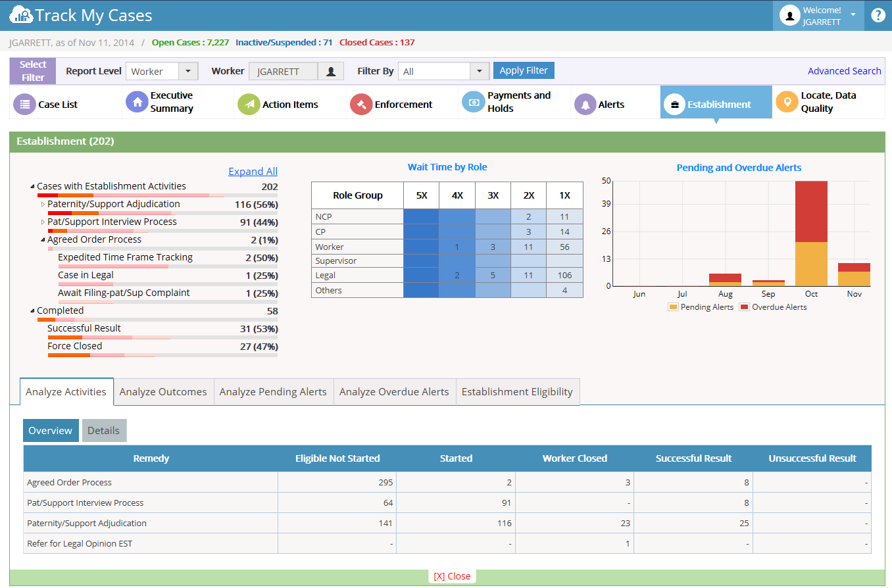Switch to the Details sub-tab
This screenshot has width=892, height=588.
(x=104, y=430)
